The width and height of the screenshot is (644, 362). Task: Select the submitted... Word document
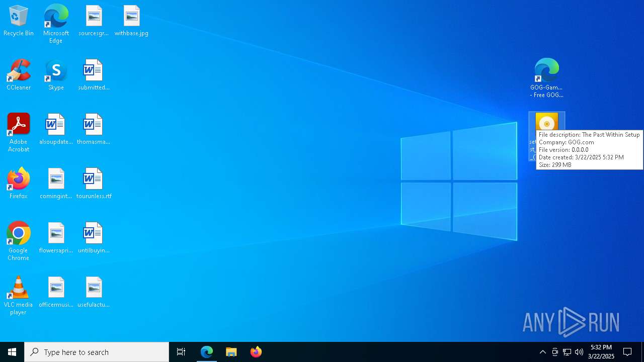tap(94, 75)
